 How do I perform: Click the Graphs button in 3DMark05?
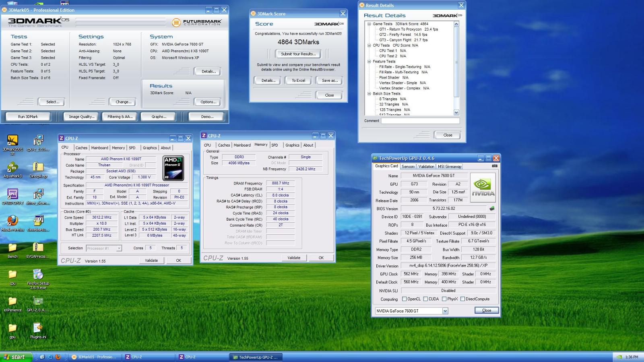coord(159,116)
